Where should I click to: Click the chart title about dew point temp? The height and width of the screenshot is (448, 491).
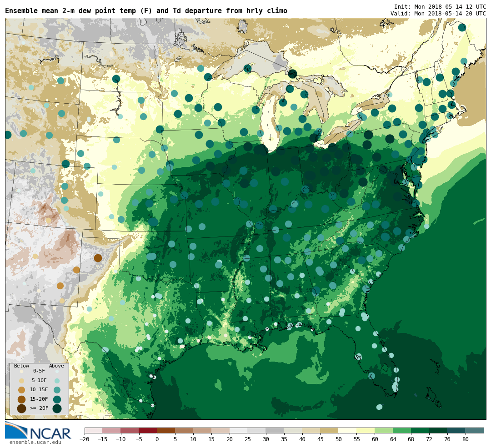click(146, 11)
